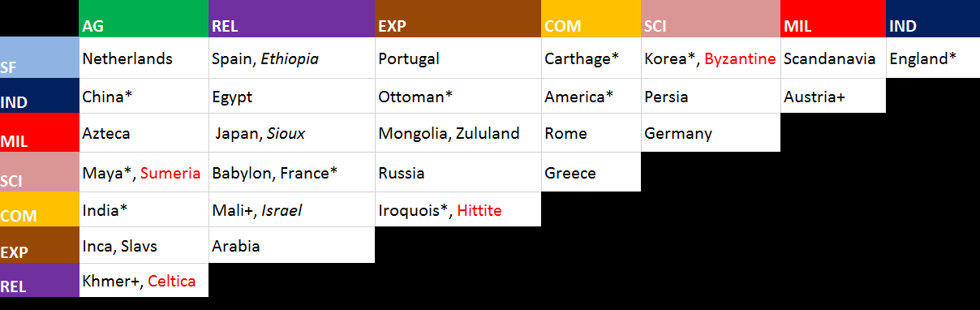
Task: Select the brown EXP column header
Action: tap(458, 19)
